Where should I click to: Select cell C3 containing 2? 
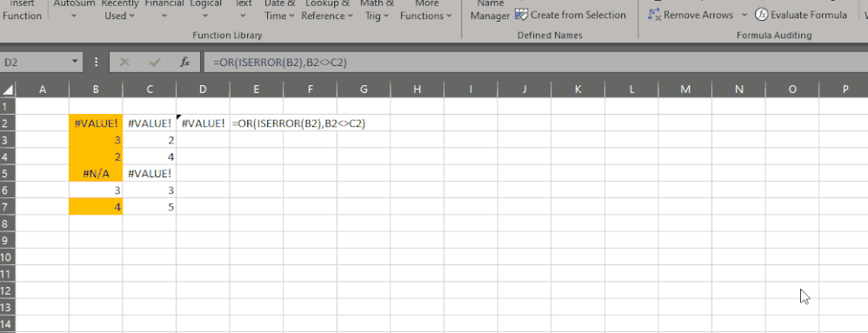150,140
